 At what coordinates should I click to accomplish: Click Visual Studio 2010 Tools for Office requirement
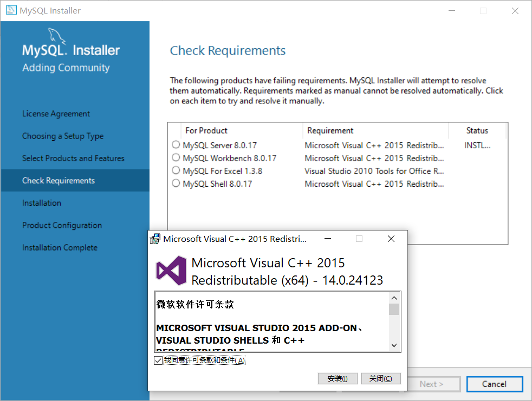tap(374, 171)
